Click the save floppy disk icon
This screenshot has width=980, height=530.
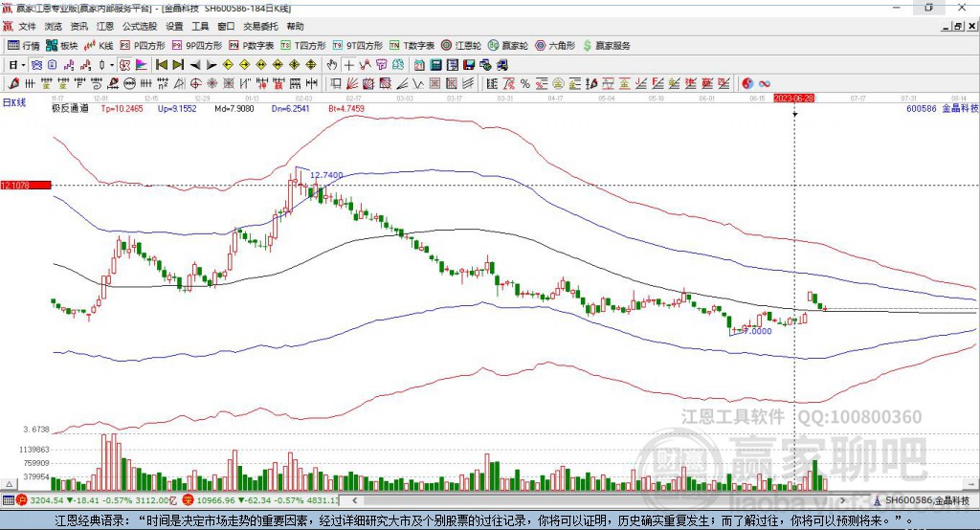click(469, 65)
